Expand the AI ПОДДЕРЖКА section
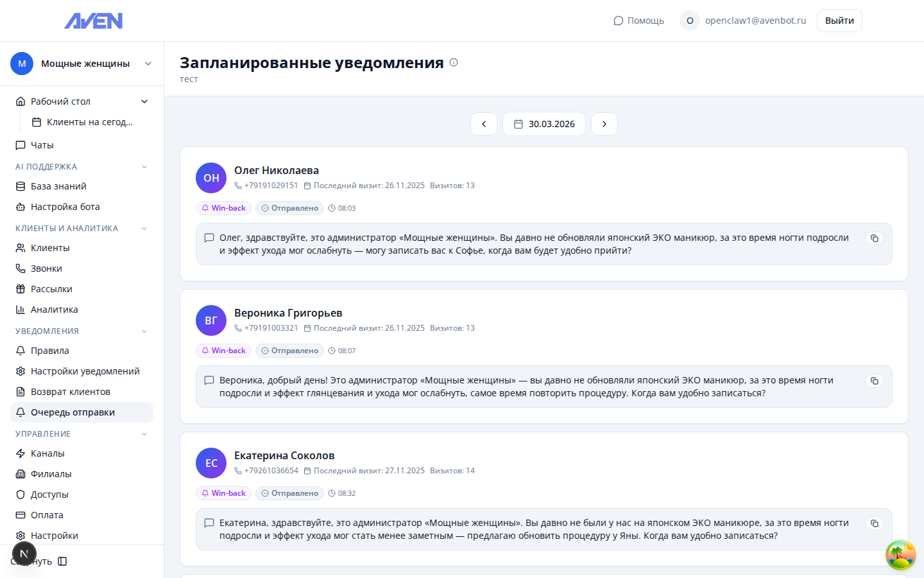 144,166
